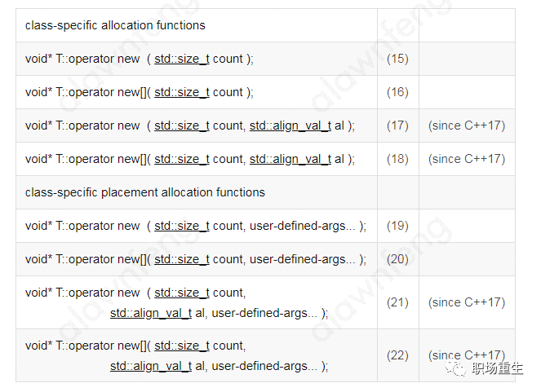Viewport: 541px width, 392px height.
Task: Click std::size_t link in row (20)
Action: pyautogui.click(x=181, y=259)
